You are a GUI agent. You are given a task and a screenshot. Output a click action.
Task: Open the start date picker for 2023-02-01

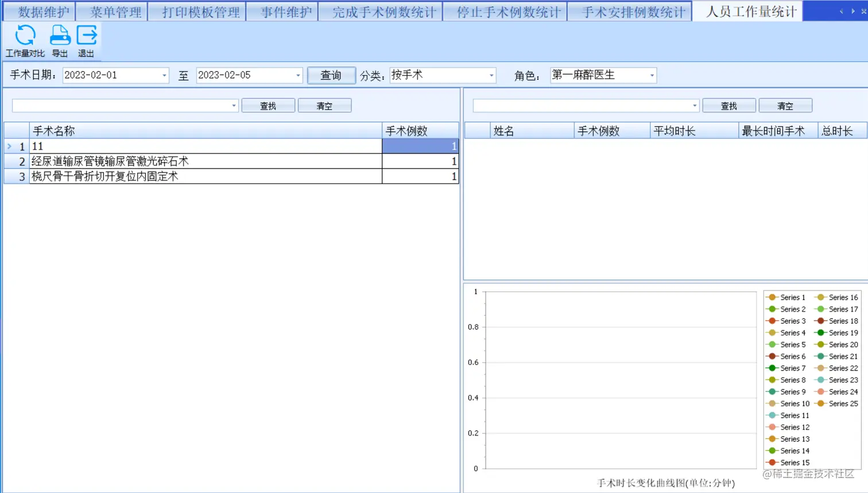165,75
